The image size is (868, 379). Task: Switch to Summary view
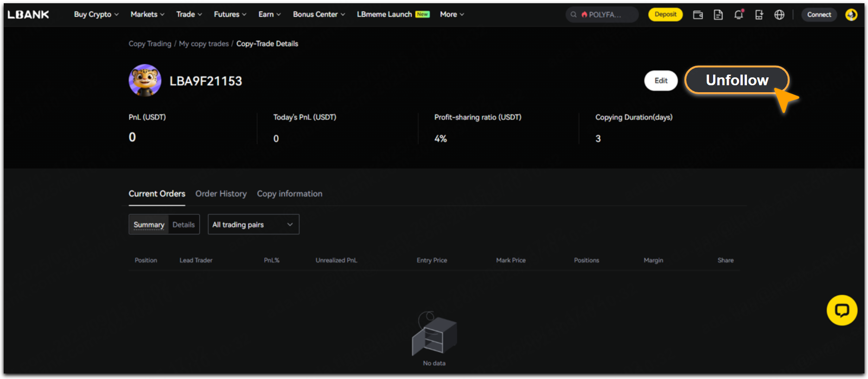point(149,225)
